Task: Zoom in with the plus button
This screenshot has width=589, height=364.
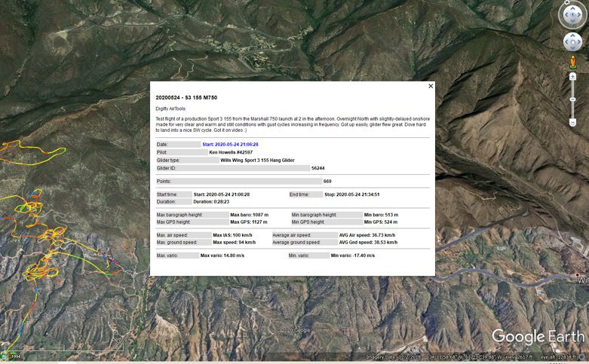Action: [572, 76]
